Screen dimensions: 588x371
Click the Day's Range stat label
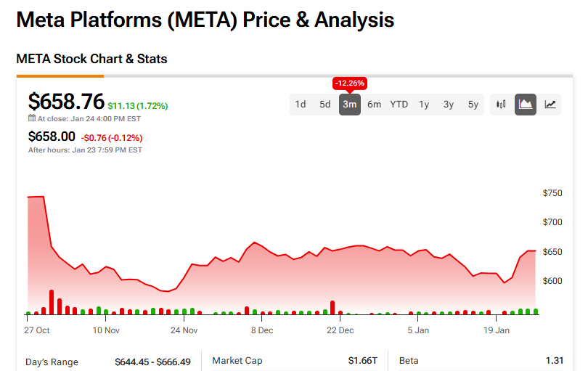point(52,362)
